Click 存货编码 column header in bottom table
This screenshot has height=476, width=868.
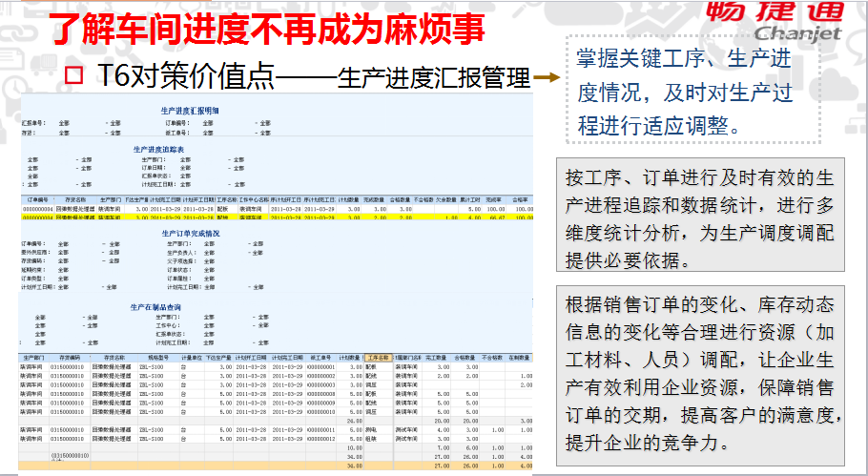click(x=70, y=358)
